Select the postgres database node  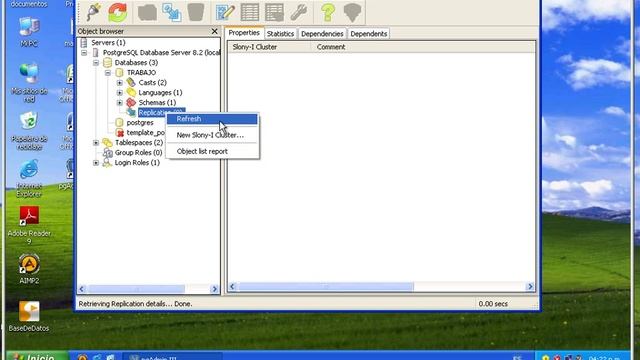(x=140, y=122)
